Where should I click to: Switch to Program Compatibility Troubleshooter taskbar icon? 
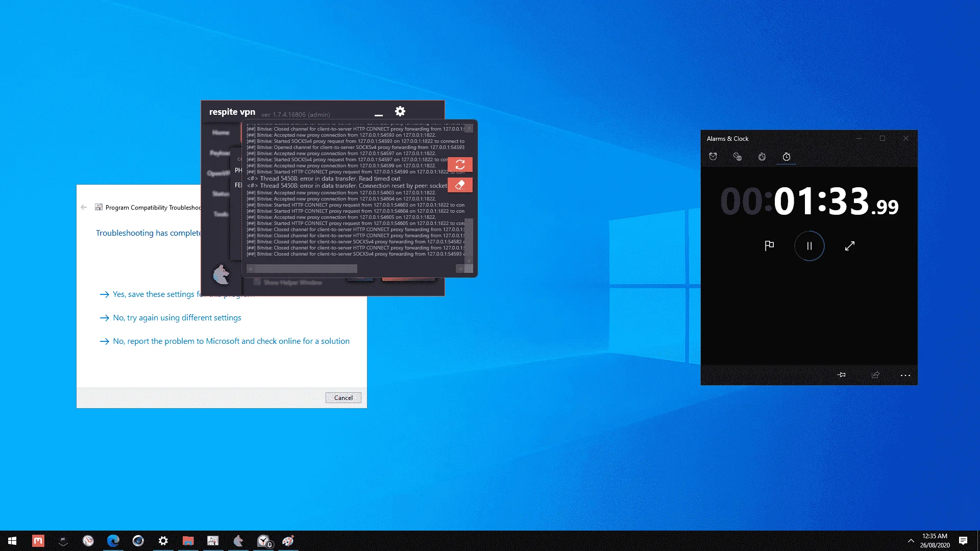213,541
